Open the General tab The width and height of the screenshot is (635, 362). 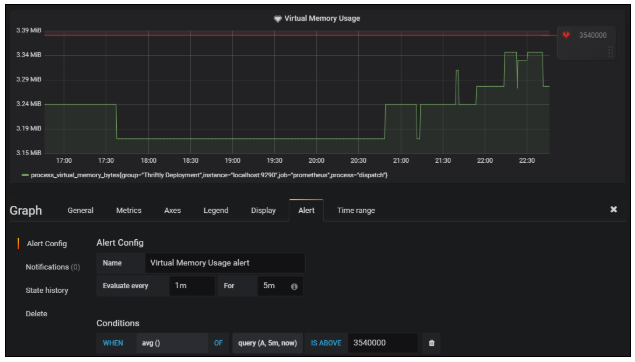pyautogui.click(x=80, y=211)
